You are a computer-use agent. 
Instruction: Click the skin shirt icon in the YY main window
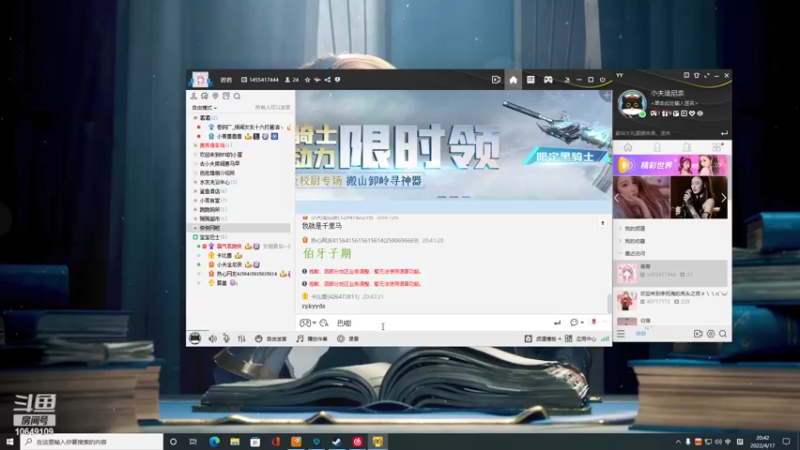[696, 76]
